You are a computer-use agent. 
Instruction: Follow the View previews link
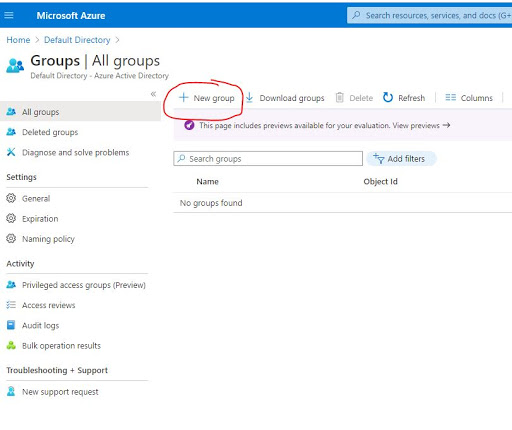click(x=421, y=126)
